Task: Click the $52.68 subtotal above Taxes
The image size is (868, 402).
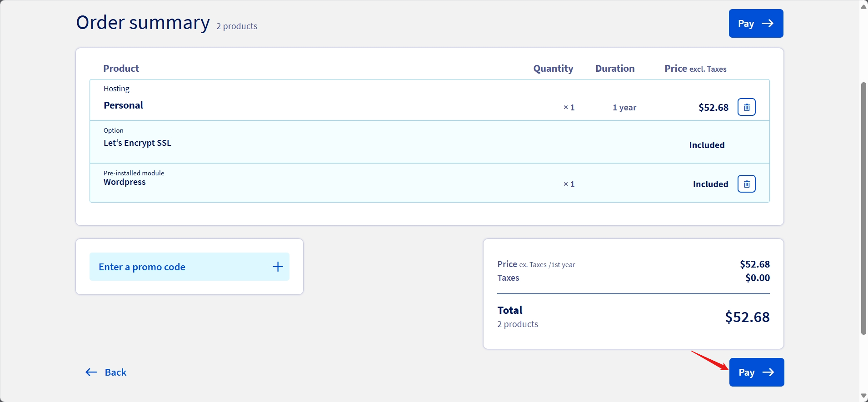Action: coord(755,264)
